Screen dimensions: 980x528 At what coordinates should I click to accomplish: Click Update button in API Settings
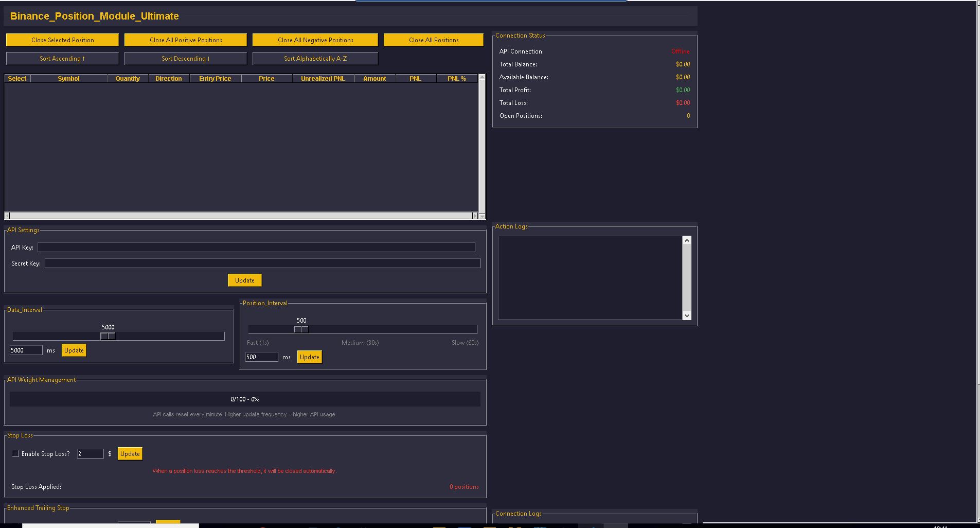point(245,280)
